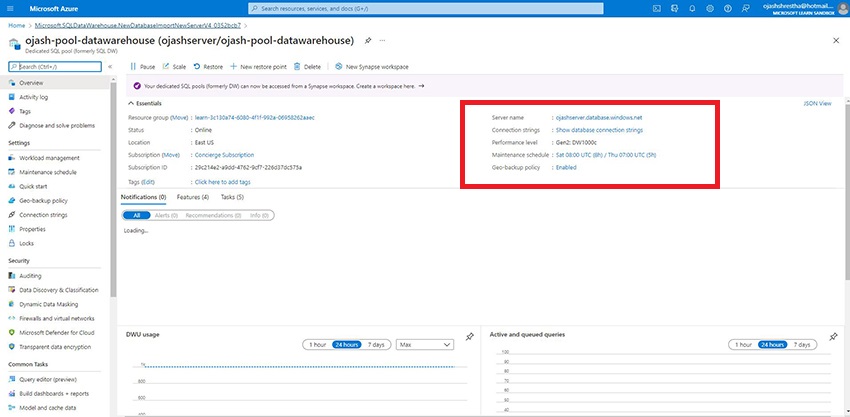
Task: Select 24 hours for Active and queued queries
Action: pos(772,345)
